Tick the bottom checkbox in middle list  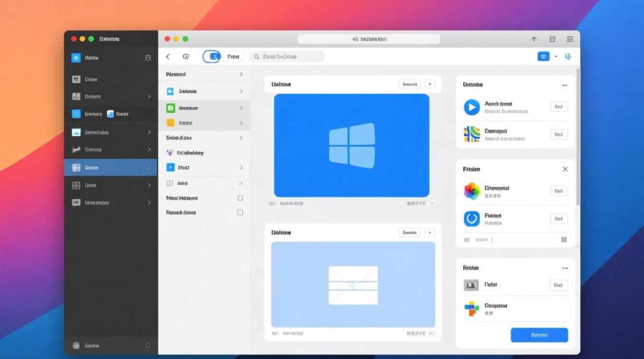240,213
